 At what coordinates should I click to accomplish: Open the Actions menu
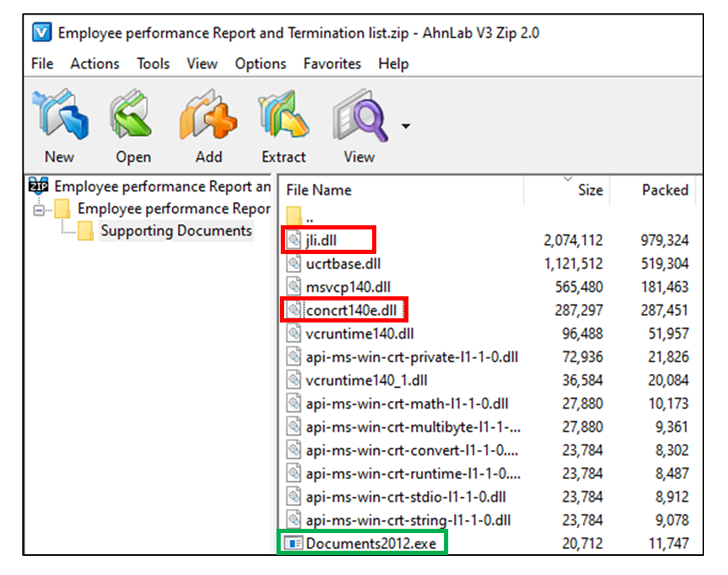pos(95,64)
